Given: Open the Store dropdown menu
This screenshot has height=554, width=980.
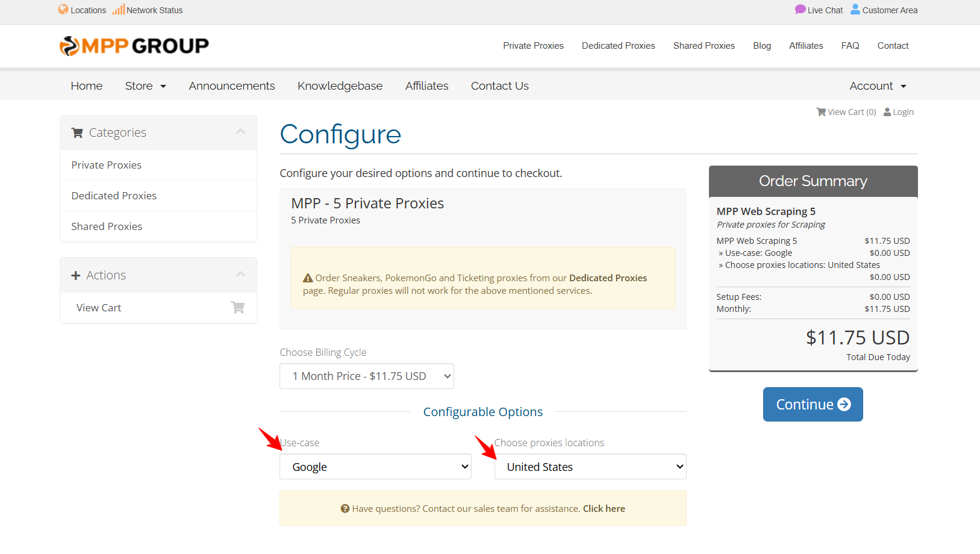Looking at the screenshot, I should (145, 86).
